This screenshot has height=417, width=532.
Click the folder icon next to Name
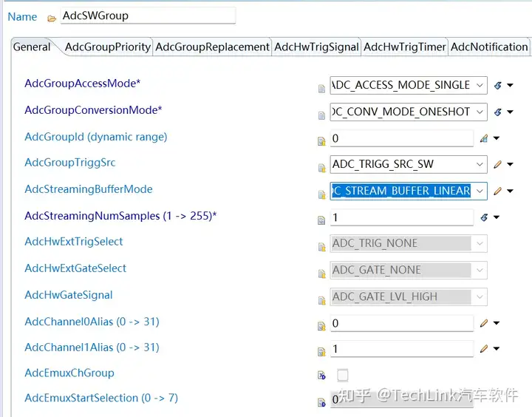click(x=51, y=18)
